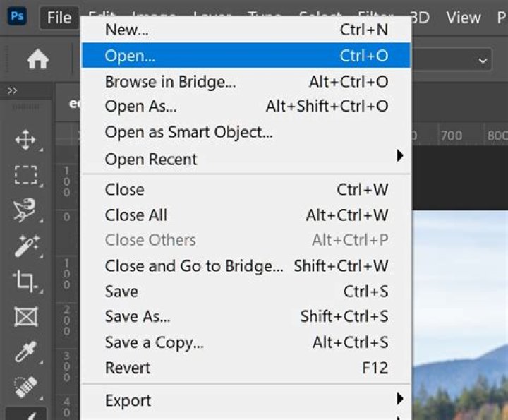Open the View menu
508x420 pixels.
pyautogui.click(x=464, y=17)
